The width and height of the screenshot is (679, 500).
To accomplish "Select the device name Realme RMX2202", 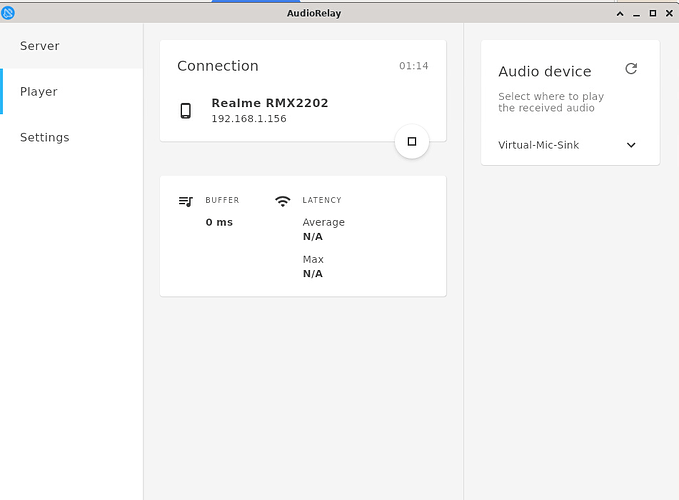I will click(x=270, y=103).
